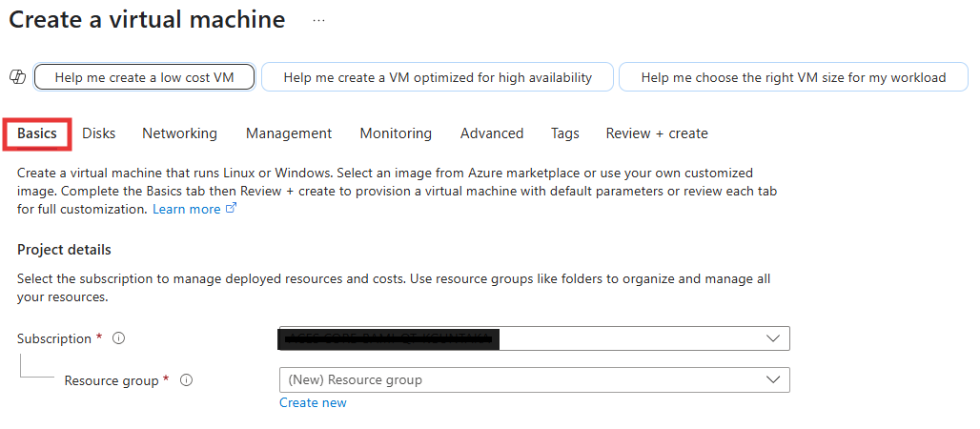This screenshot has height=429, width=980.
Task: Select the Basics tab
Action: [x=37, y=133]
